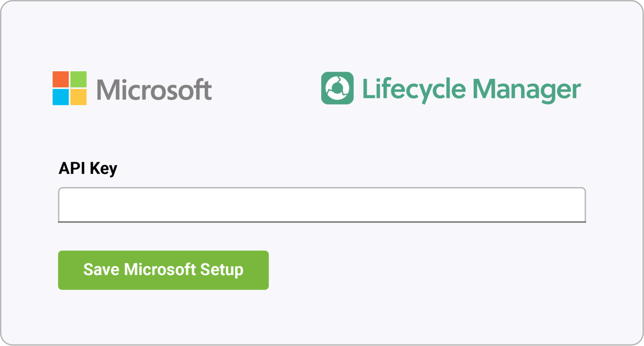Click the blue square in Microsoft logo
This screenshot has width=644, height=346.
click(61, 97)
